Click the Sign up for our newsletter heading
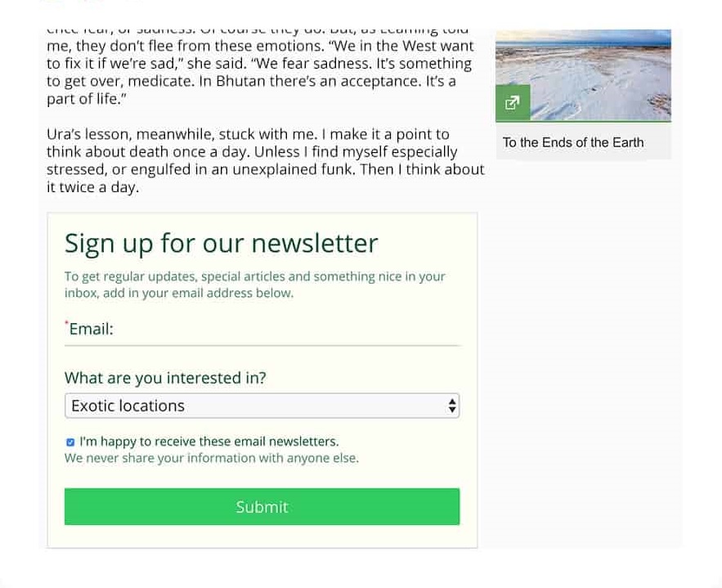 (x=220, y=243)
